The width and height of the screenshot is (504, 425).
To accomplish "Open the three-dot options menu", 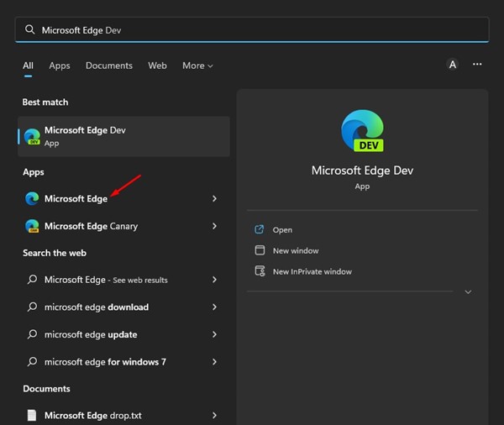I will click(x=477, y=65).
